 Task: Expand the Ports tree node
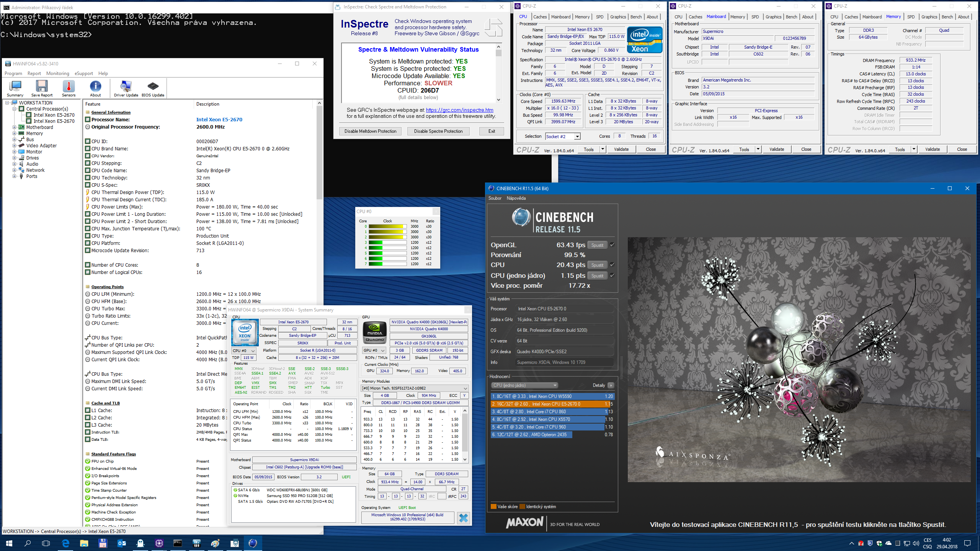point(15,176)
